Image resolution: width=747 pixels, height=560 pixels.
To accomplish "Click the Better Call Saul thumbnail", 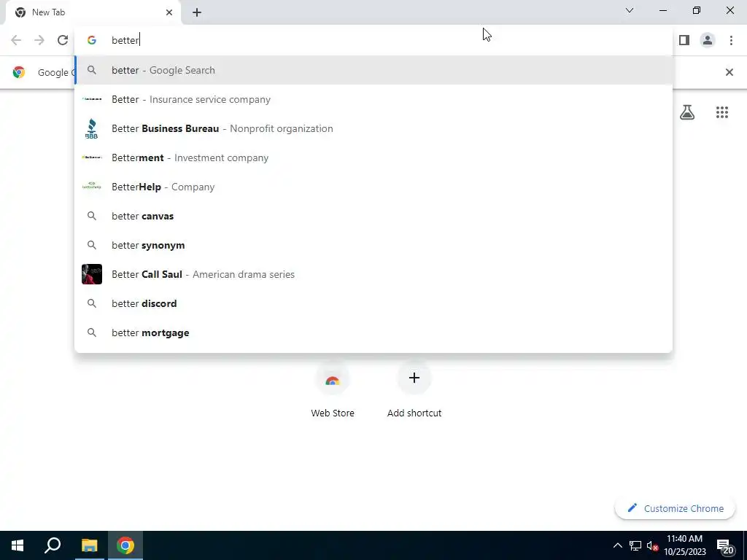I will (91, 274).
